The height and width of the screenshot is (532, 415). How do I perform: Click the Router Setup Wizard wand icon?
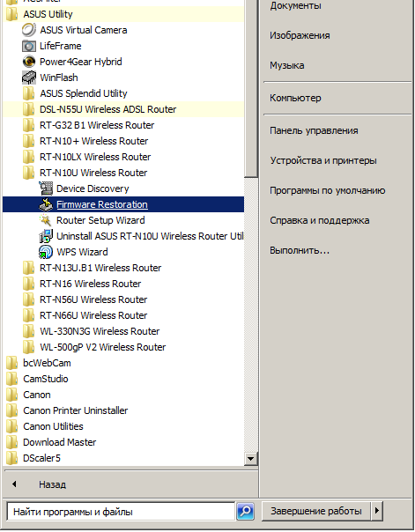pos(46,220)
